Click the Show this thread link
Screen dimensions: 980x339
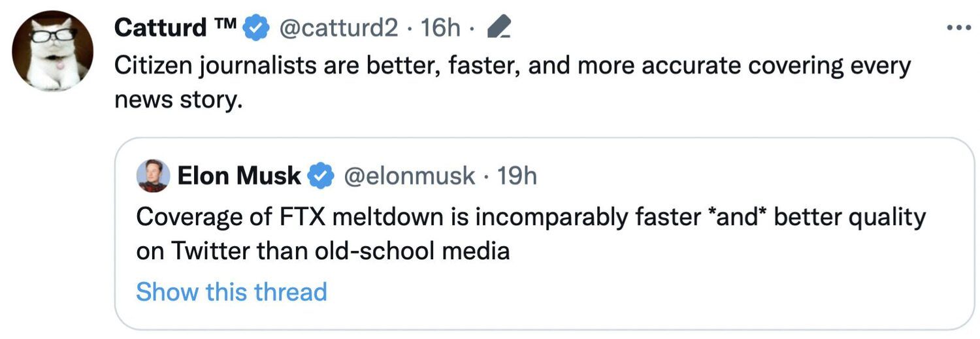click(x=231, y=291)
